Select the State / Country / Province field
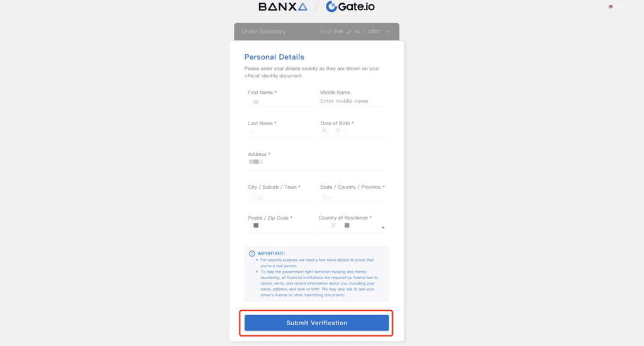Image resolution: width=644 pixels, height=346 pixels. tap(353, 196)
